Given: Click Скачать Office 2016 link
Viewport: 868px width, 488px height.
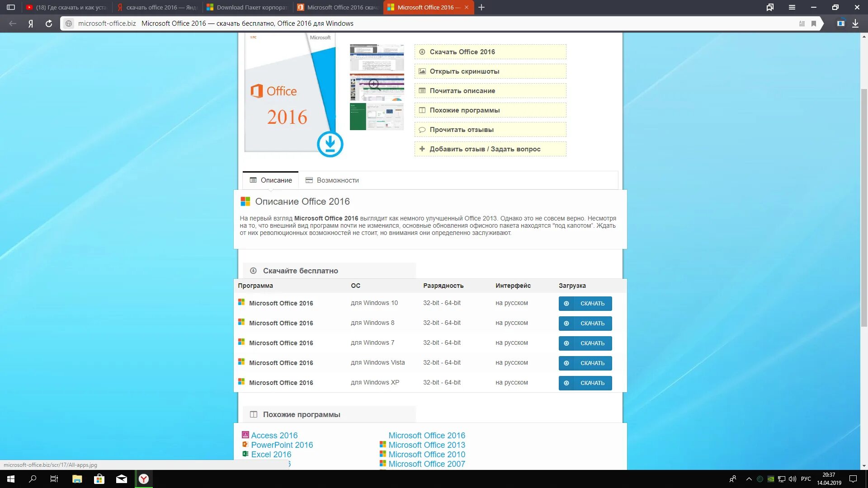Looking at the screenshot, I should pos(490,52).
